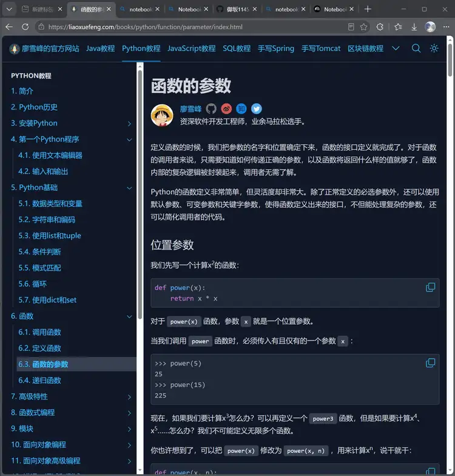Add a new browser tab
This screenshot has width=455, height=476.
(x=368, y=10)
